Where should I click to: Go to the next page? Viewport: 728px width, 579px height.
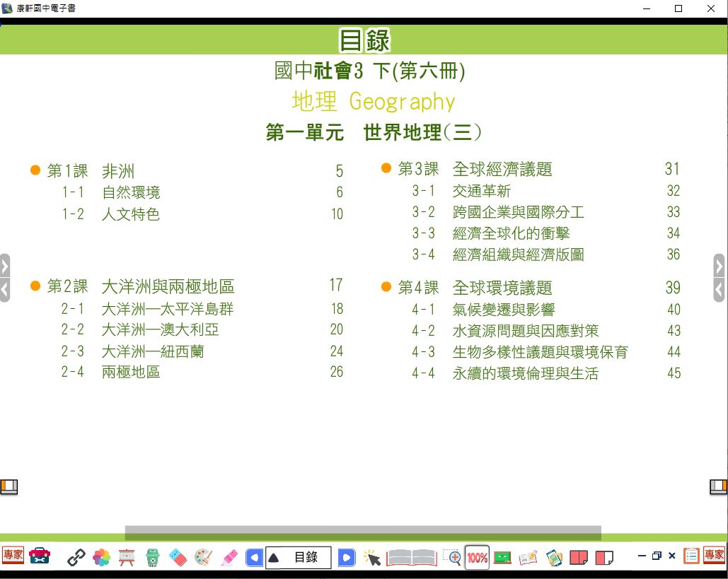pyautogui.click(x=346, y=558)
